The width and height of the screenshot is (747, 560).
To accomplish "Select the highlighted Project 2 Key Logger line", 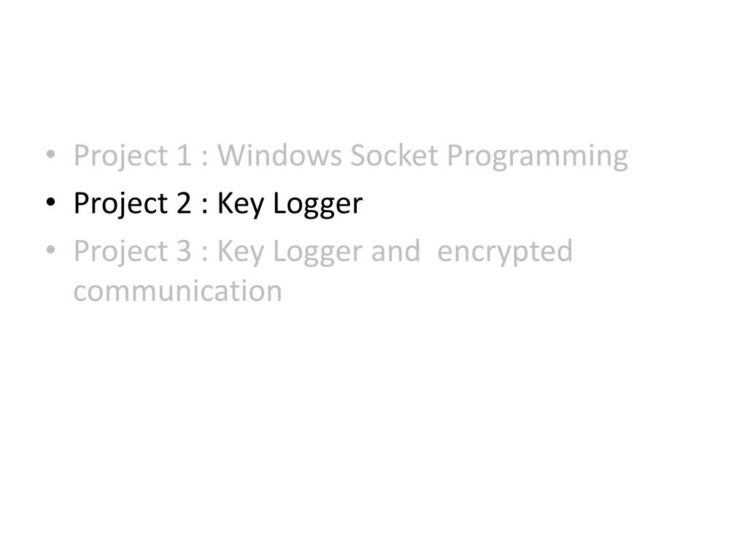I will (x=217, y=204).
